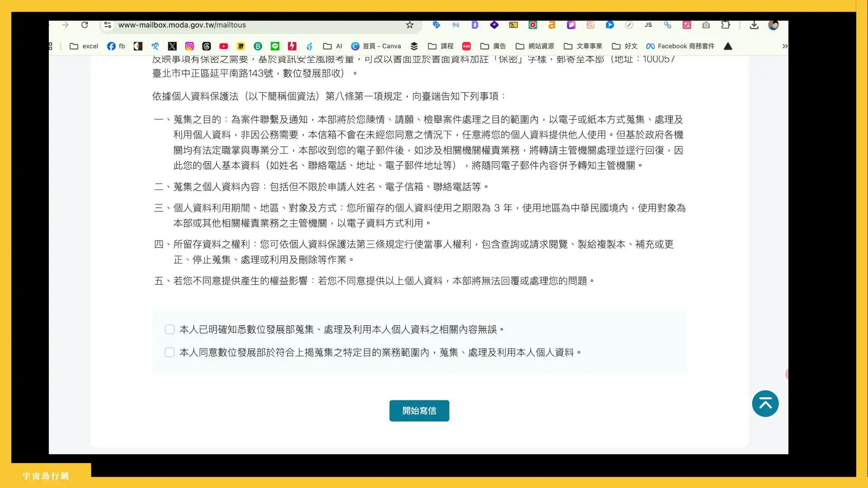Open the Extensions puzzle-piece menu
Screen dimensions: 868x488
pos(726,25)
